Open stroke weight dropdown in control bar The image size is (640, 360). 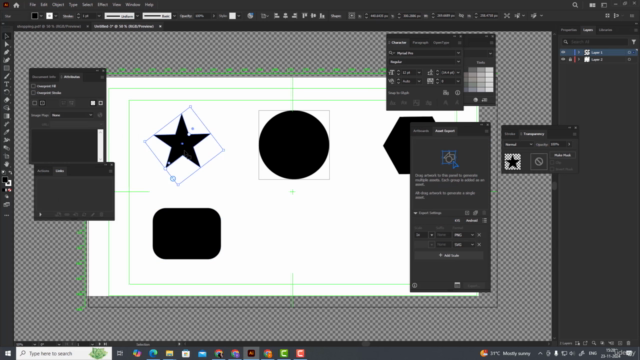(99, 16)
